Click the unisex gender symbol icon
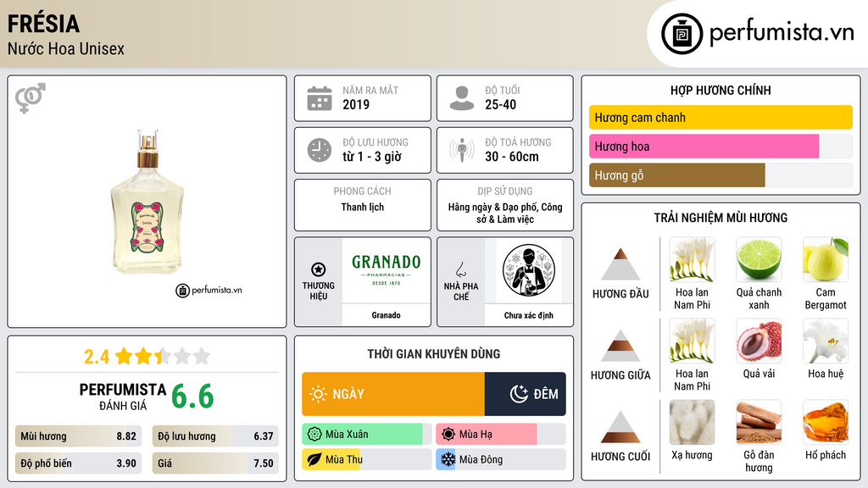 coord(30,98)
